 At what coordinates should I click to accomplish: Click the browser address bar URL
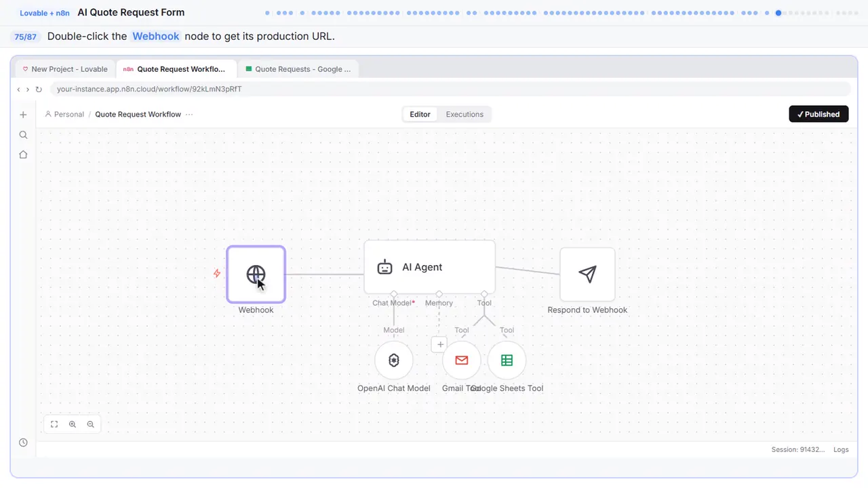pyautogui.click(x=149, y=89)
